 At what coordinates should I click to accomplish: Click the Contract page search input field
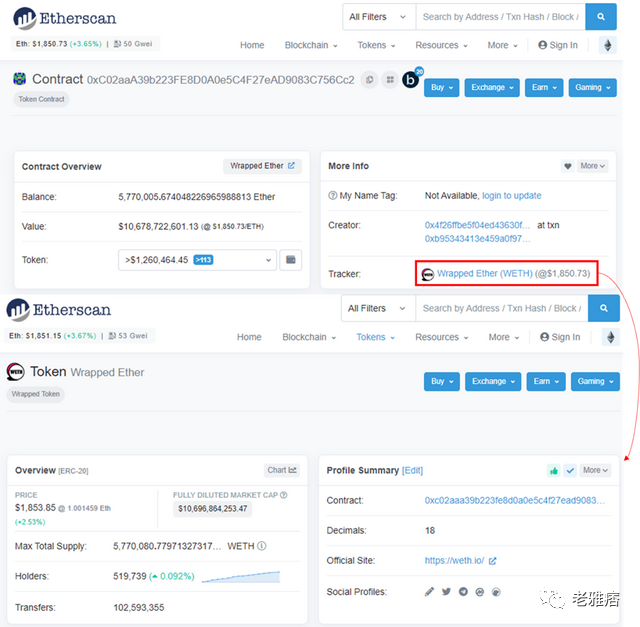pyautogui.click(x=500, y=17)
